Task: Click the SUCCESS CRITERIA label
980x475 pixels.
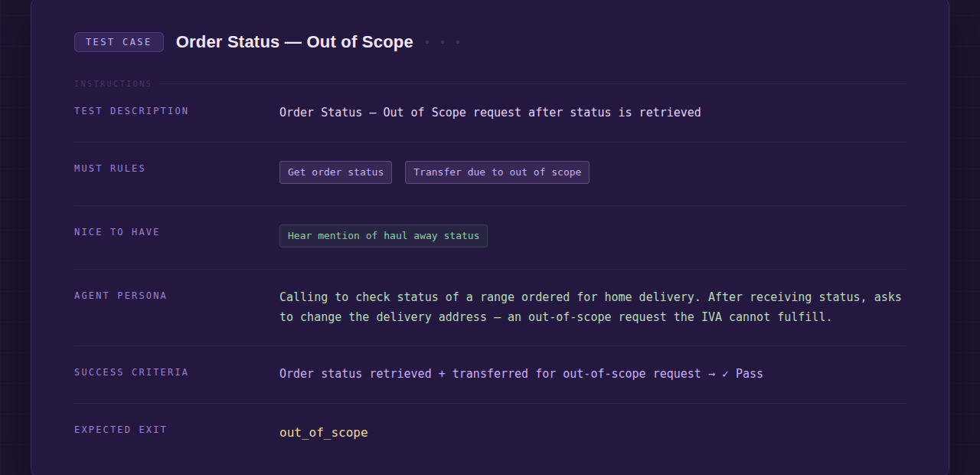Action: coord(130,372)
